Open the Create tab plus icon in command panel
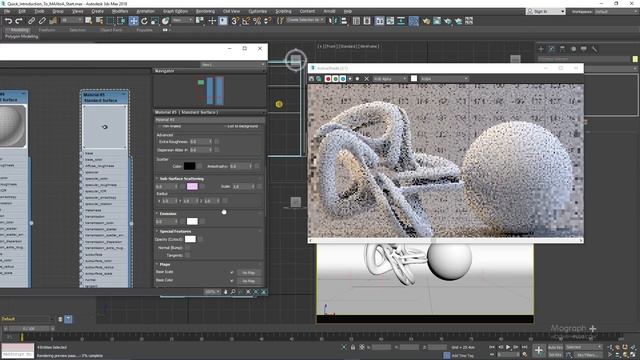This screenshot has width=640, height=360. click(x=541, y=49)
